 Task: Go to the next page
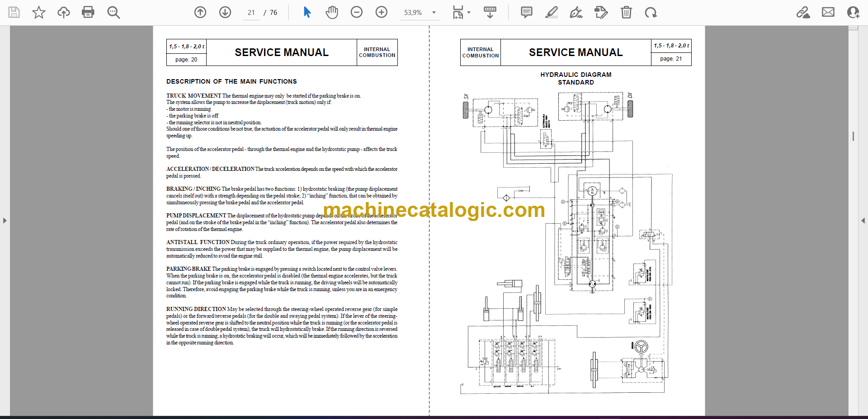[225, 12]
